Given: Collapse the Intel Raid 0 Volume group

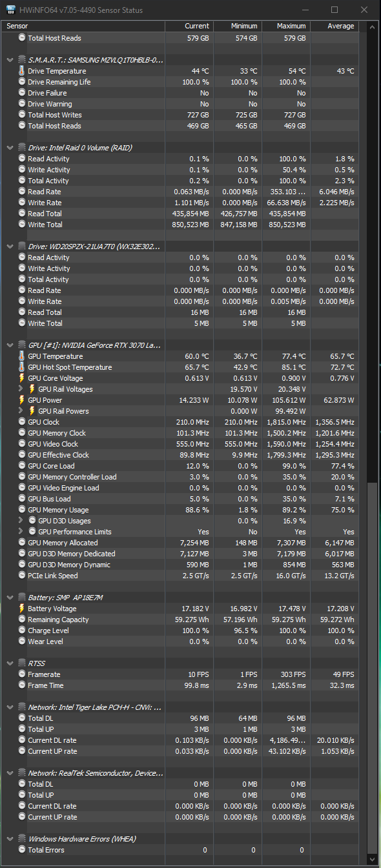Looking at the screenshot, I should coord(10,147).
